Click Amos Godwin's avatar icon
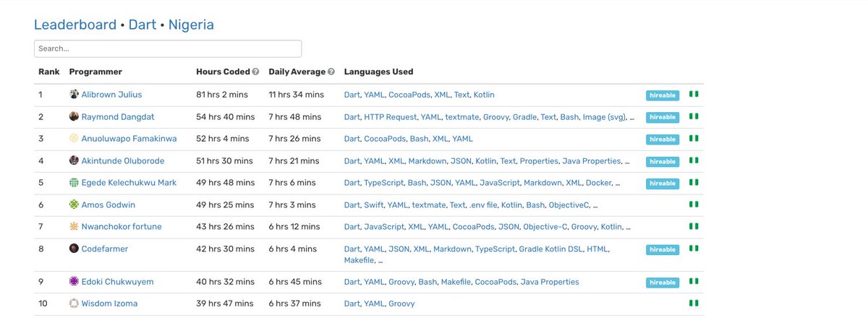This screenshot has height=318, width=868. tap(74, 205)
